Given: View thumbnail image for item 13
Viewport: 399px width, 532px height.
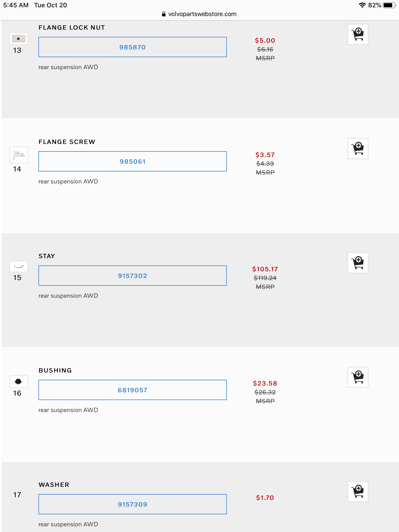Looking at the screenshot, I should coord(18,39).
